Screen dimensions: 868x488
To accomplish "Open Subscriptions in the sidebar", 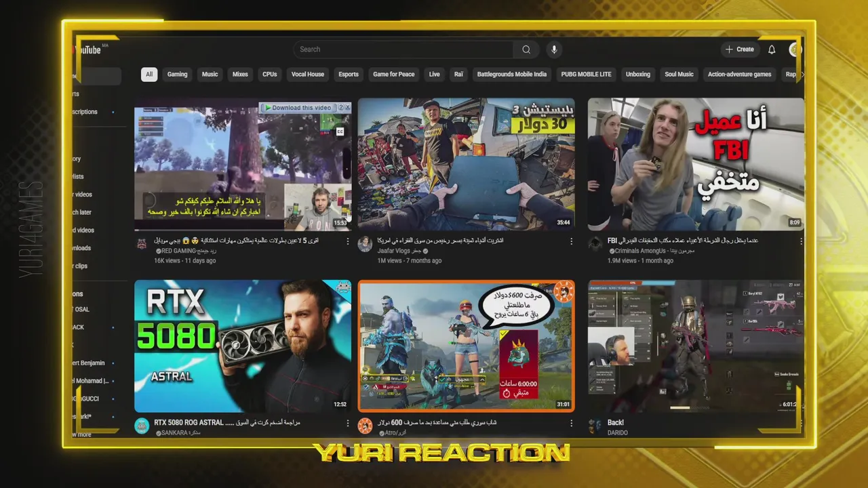I will tap(85, 112).
